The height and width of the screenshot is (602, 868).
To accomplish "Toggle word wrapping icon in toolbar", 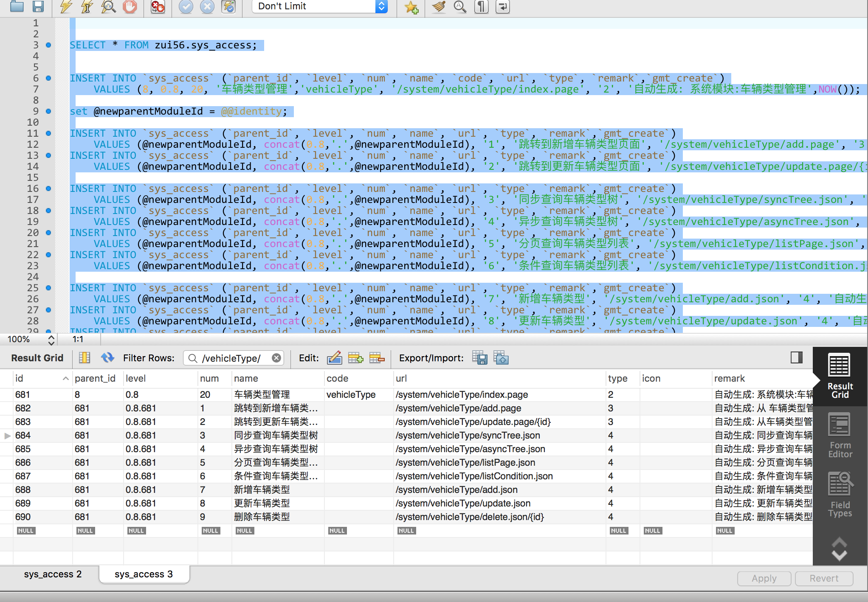I will coord(503,6).
